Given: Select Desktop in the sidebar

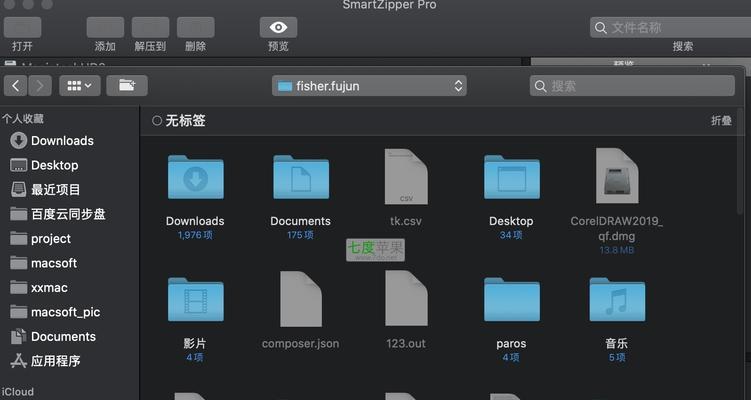Looking at the screenshot, I should 44,165.
